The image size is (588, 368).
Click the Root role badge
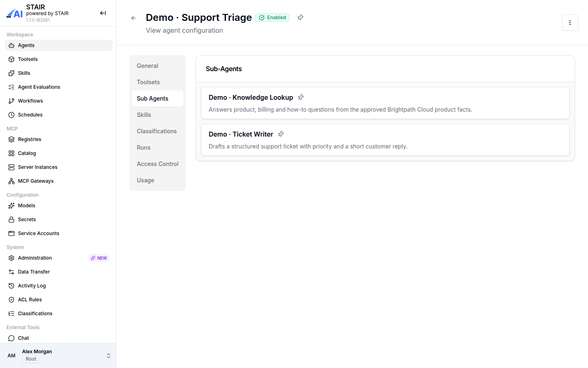coord(31,359)
